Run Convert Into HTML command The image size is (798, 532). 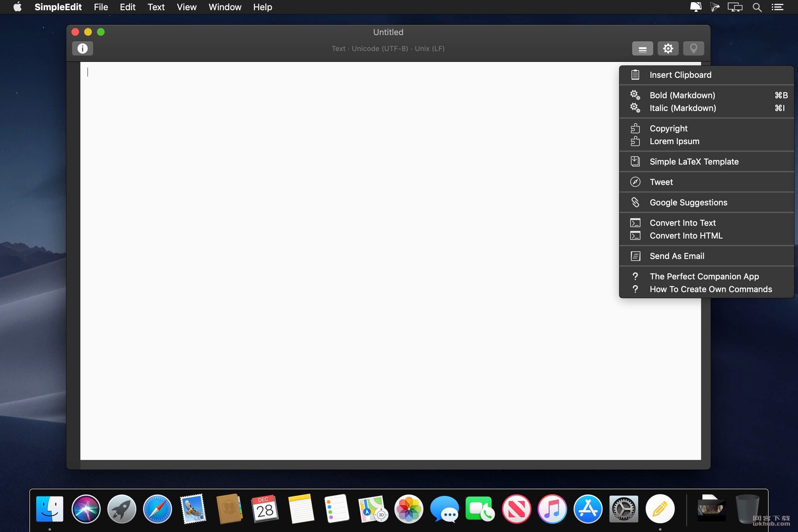coord(706,235)
